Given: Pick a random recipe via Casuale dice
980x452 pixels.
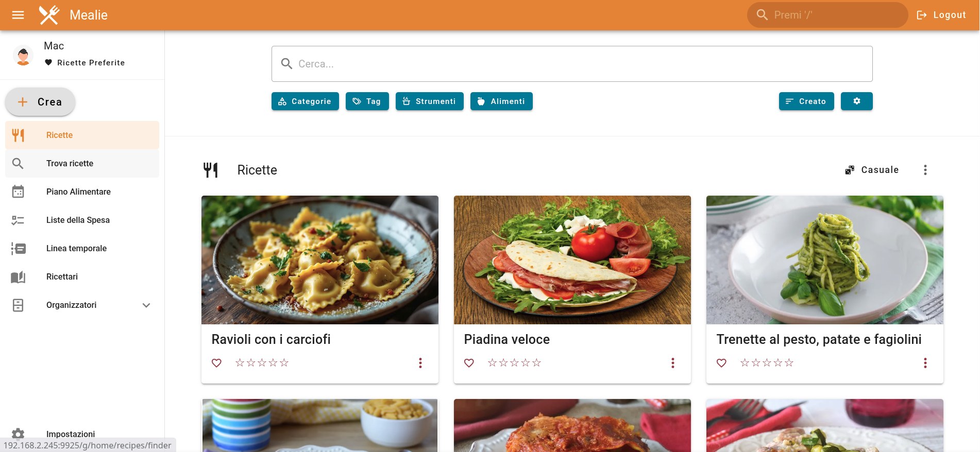Looking at the screenshot, I should point(872,169).
